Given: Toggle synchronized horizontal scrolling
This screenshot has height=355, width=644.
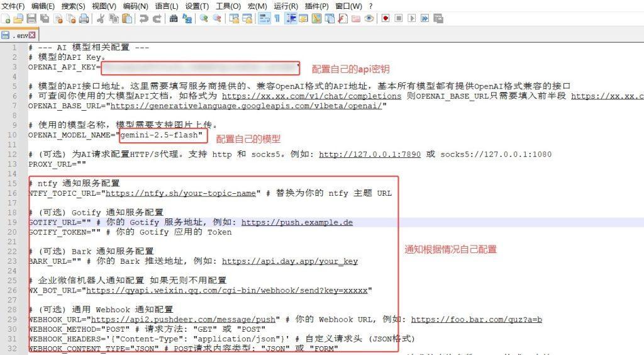Looking at the screenshot, I should [x=247, y=18].
